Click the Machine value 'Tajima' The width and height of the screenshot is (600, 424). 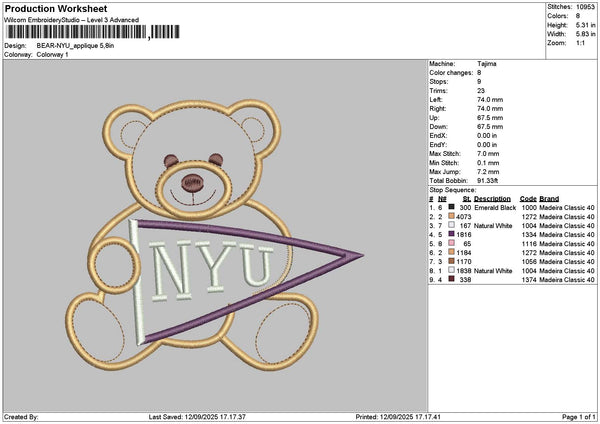click(x=487, y=64)
